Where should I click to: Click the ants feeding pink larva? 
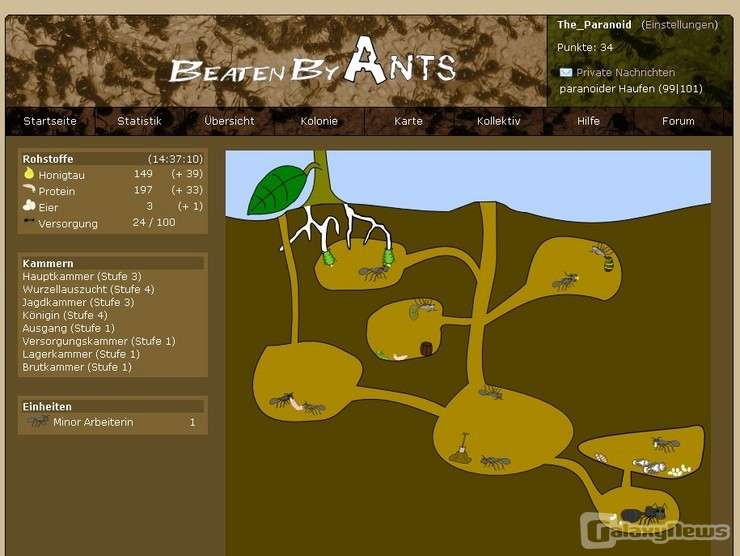(x=297, y=404)
